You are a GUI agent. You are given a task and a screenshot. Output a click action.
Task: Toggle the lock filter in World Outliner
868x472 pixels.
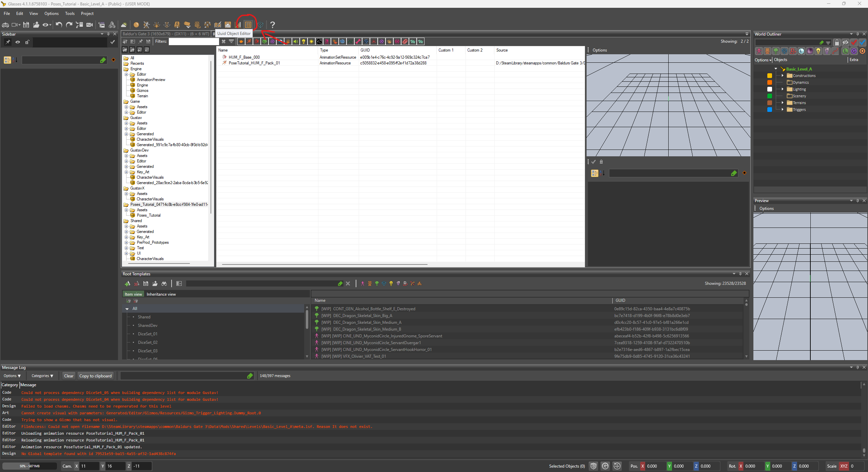[837, 42]
